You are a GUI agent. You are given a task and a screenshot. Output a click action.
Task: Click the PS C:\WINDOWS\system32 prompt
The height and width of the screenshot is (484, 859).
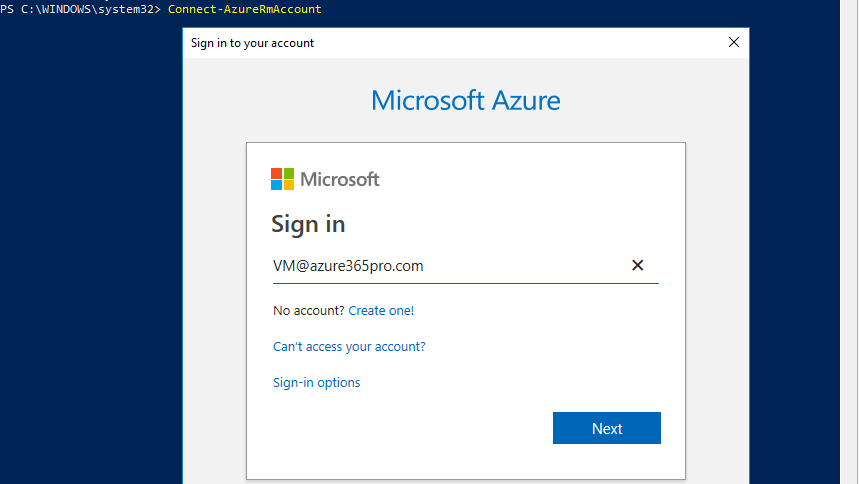point(81,9)
